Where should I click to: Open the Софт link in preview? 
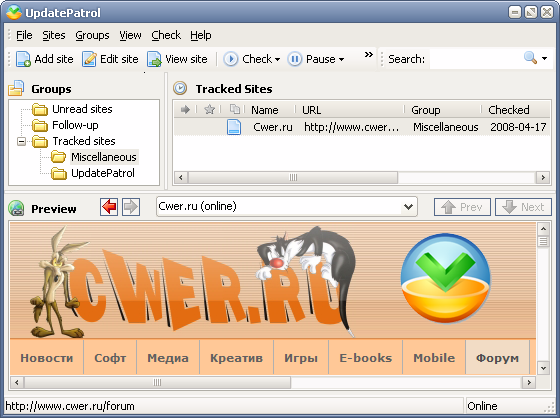pos(110,358)
